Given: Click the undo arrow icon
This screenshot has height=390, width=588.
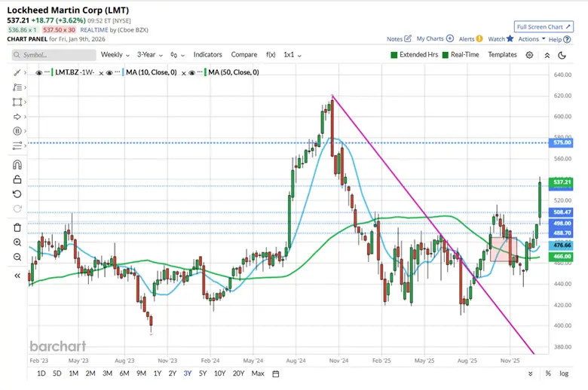Looking at the screenshot, I should 18,194.
